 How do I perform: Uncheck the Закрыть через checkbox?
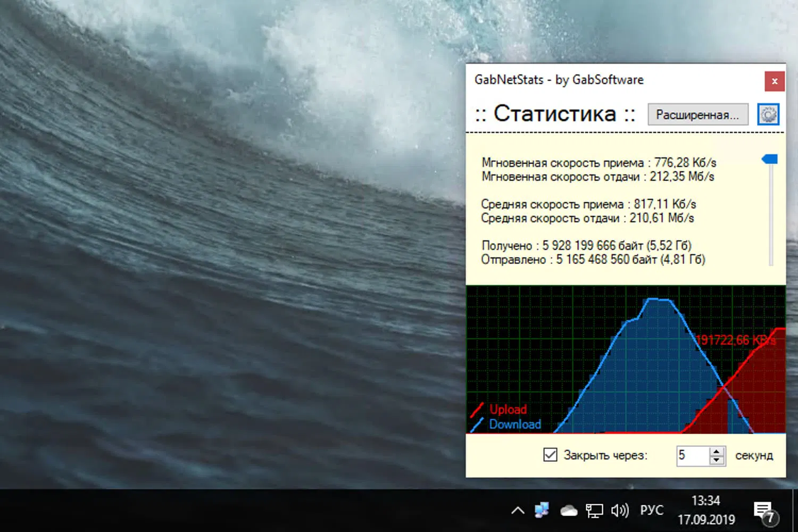click(x=551, y=454)
